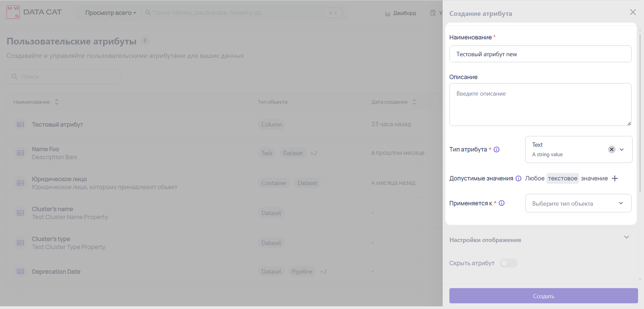Sort the list by Дата создания column
644x309 pixels.
pyautogui.click(x=414, y=102)
